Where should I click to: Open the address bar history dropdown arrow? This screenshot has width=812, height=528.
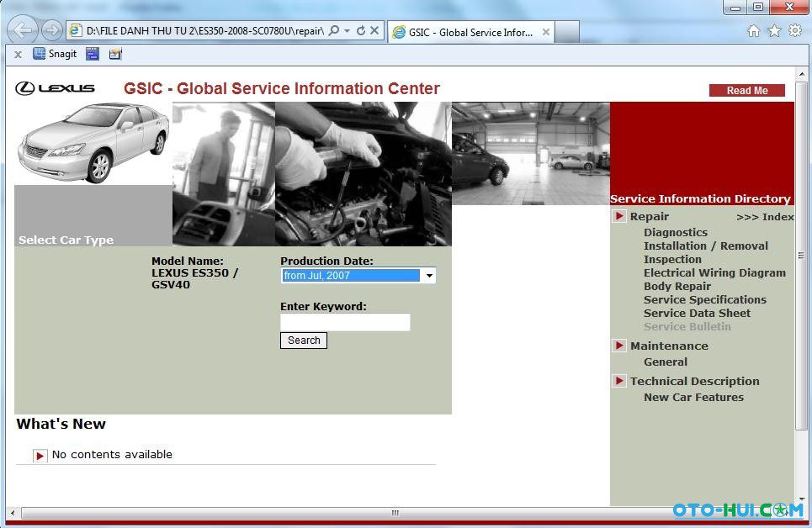tap(347, 30)
